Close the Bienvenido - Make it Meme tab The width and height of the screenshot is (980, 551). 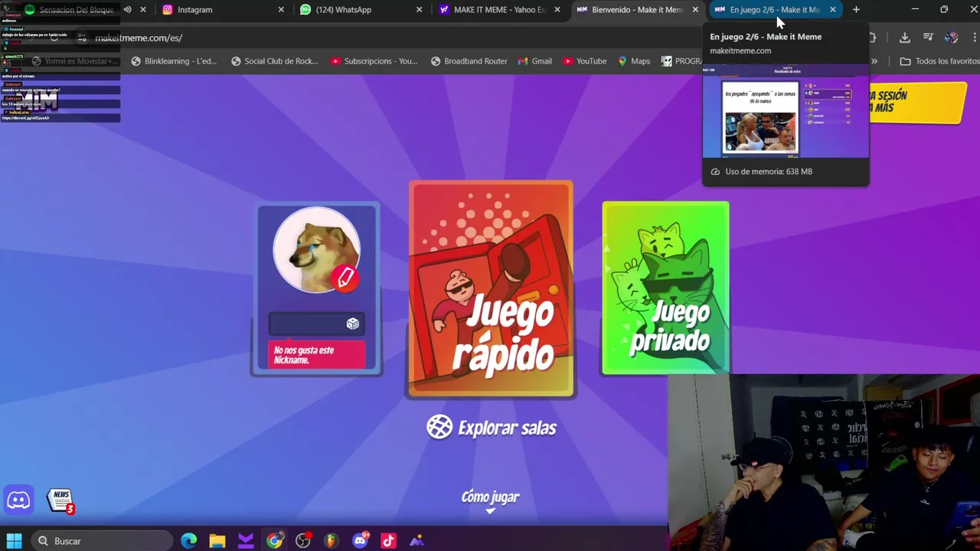(695, 10)
